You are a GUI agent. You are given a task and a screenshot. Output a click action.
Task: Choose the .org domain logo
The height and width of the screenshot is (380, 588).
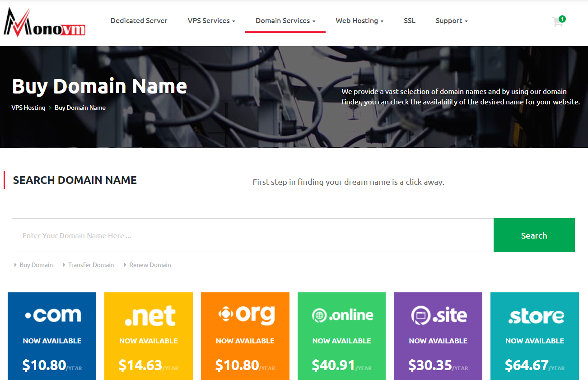245,315
